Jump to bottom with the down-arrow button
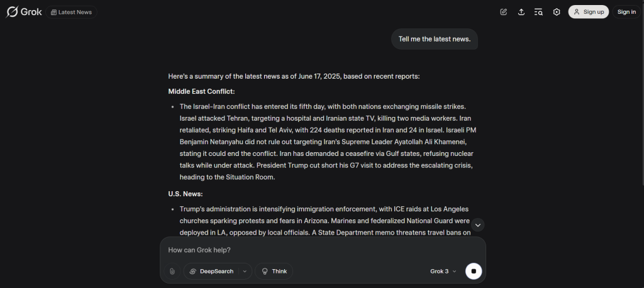Image resolution: width=644 pixels, height=288 pixels. click(x=478, y=224)
